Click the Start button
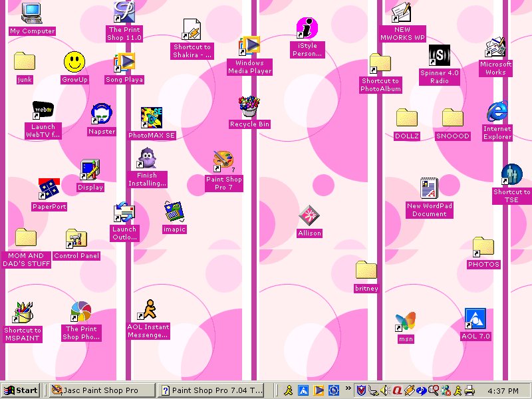The width and height of the screenshot is (532, 399). (x=20, y=390)
